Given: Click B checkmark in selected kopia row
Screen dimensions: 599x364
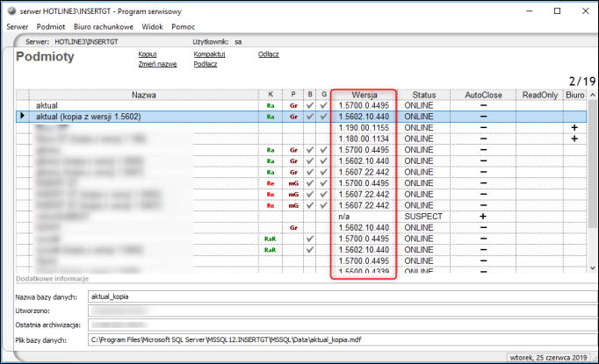Looking at the screenshot, I should (310, 117).
